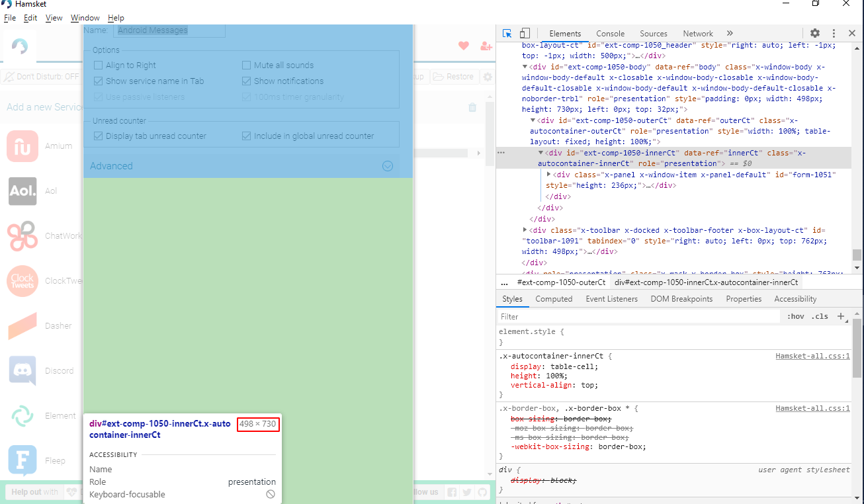
Task: Switch to the Console tab
Action: (610, 34)
